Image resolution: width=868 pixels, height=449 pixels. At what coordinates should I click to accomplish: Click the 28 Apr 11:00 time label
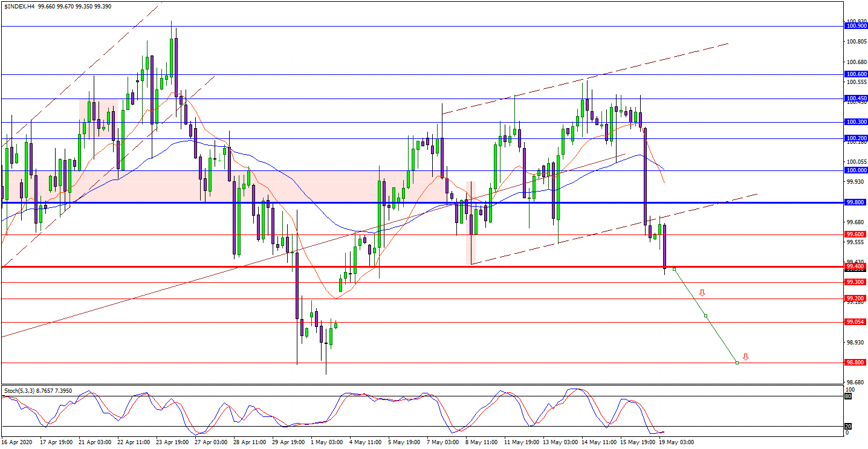coord(250,442)
